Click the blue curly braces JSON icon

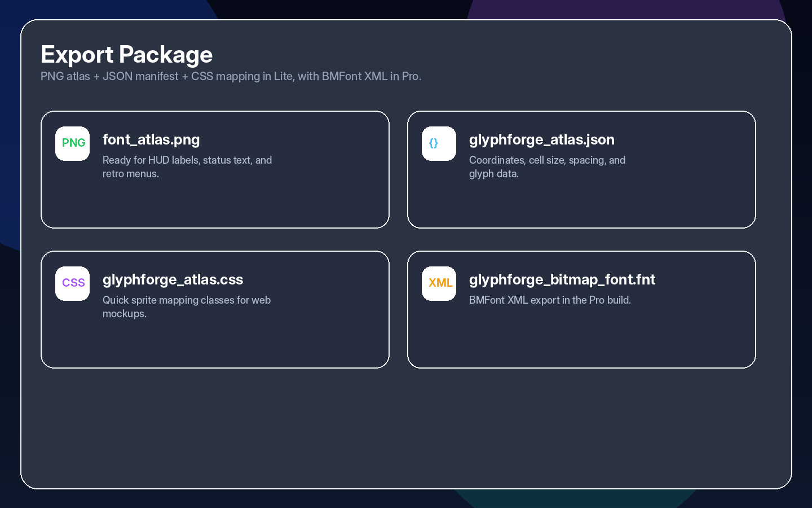[x=439, y=143]
